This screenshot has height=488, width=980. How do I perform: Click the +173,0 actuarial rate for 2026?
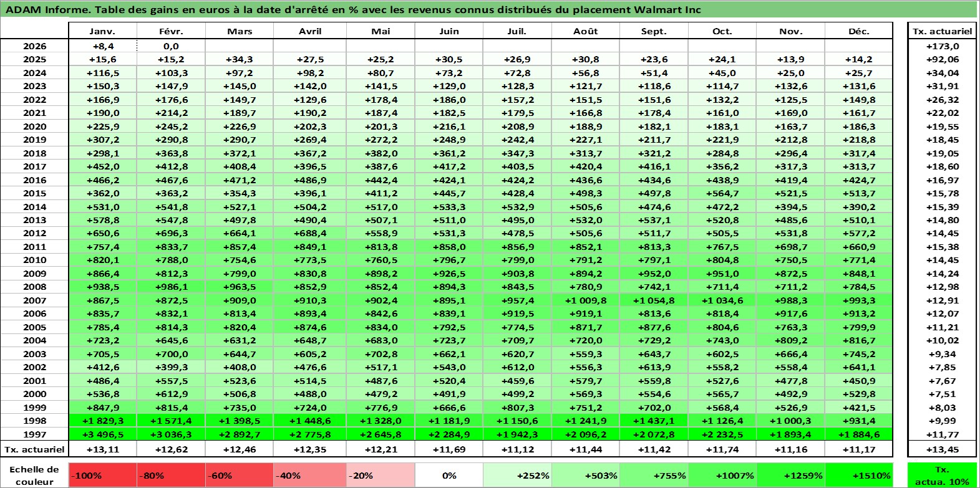click(x=942, y=46)
